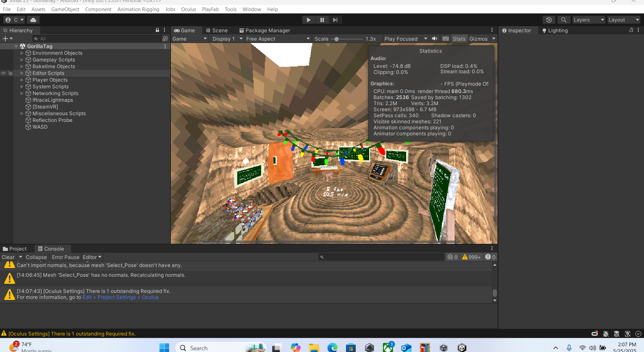The height and width of the screenshot is (352, 644).
Task: Collapse the GorillaTag scene
Action: [x=16, y=46]
